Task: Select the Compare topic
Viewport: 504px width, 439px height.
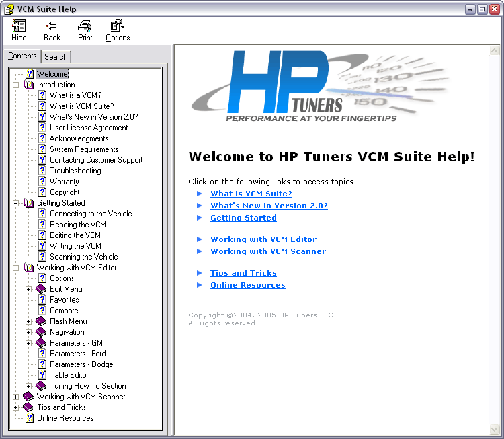Action: [64, 311]
